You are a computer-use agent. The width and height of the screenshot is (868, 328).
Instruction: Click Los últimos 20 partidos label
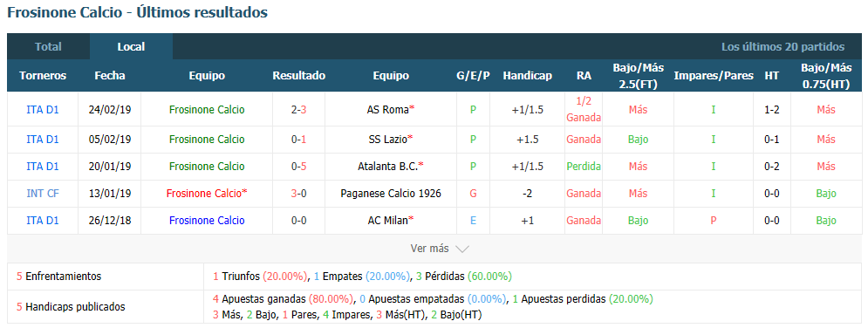[x=783, y=47]
